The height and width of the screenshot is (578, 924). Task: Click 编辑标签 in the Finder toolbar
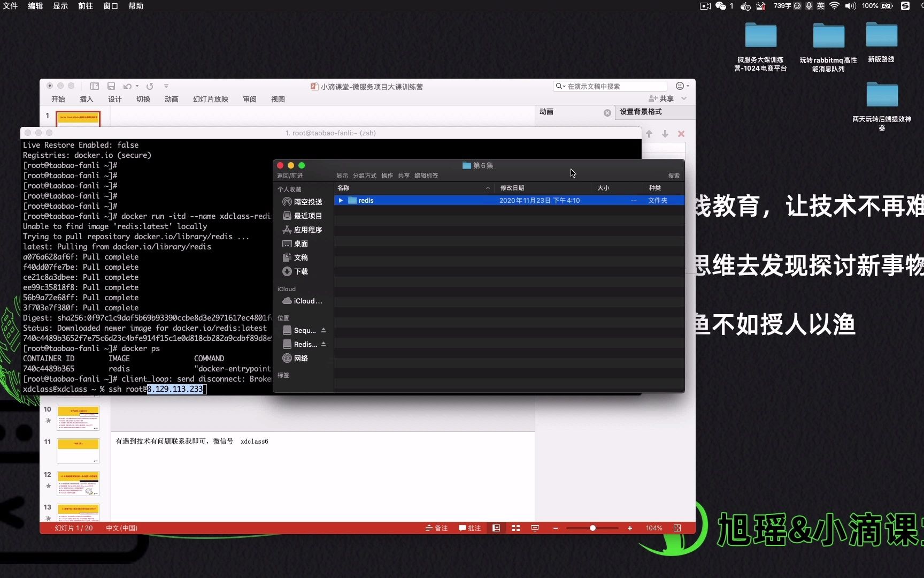(426, 175)
